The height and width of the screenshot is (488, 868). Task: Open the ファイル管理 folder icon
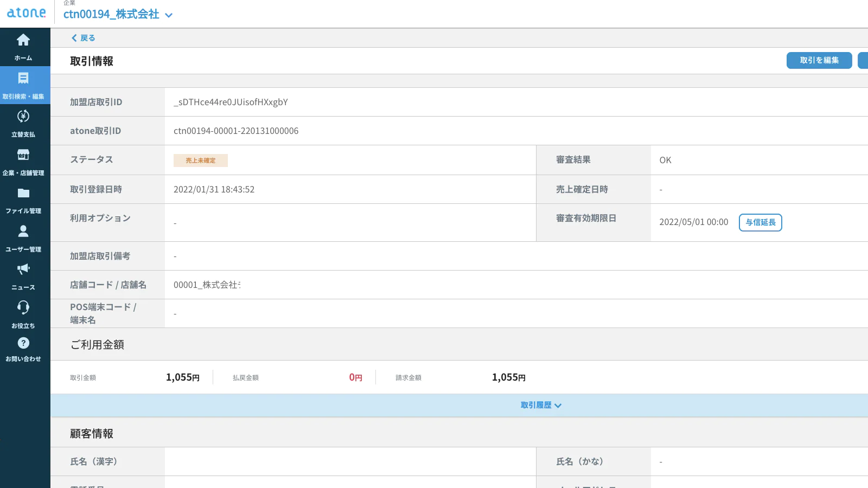click(23, 194)
